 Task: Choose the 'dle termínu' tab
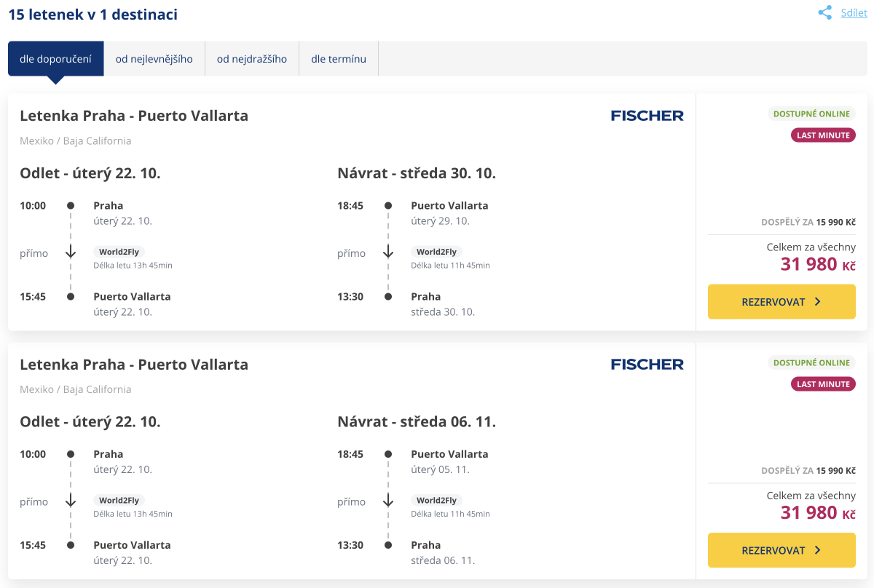coord(339,59)
